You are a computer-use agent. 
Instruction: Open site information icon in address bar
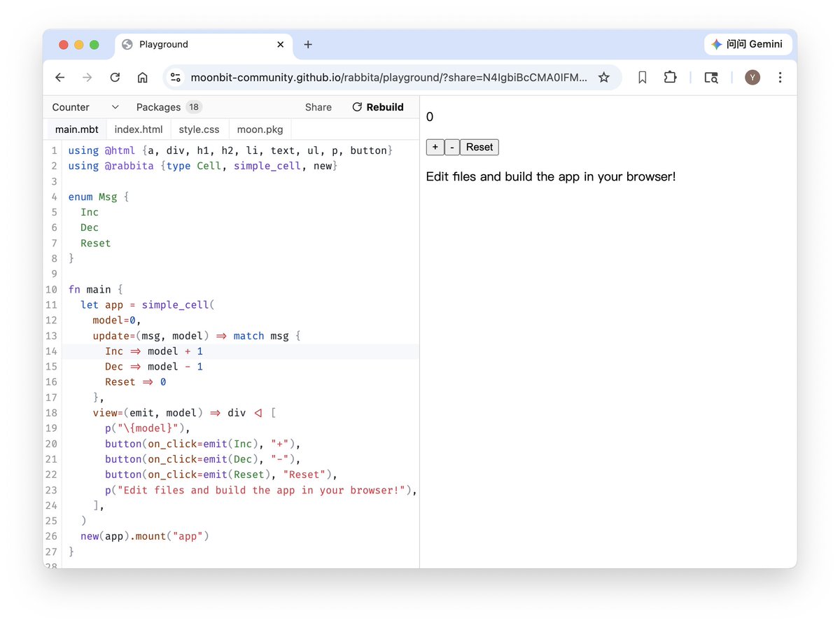[x=176, y=78]
